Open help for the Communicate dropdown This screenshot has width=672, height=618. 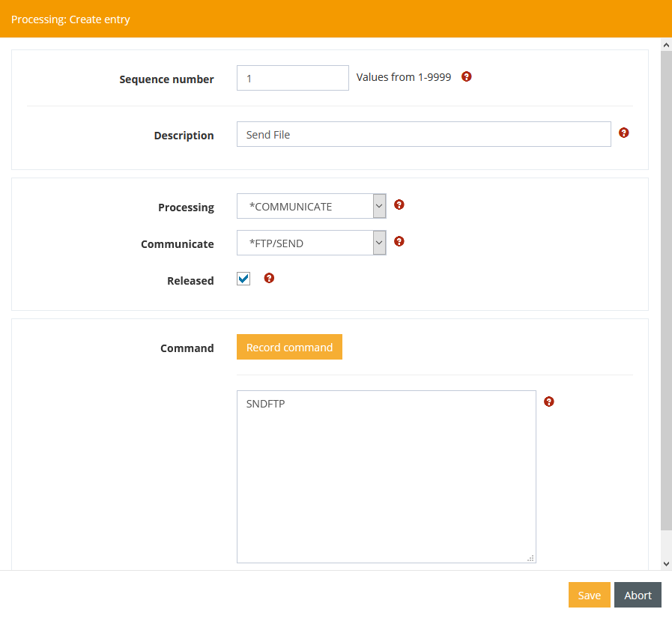point(399,241)
